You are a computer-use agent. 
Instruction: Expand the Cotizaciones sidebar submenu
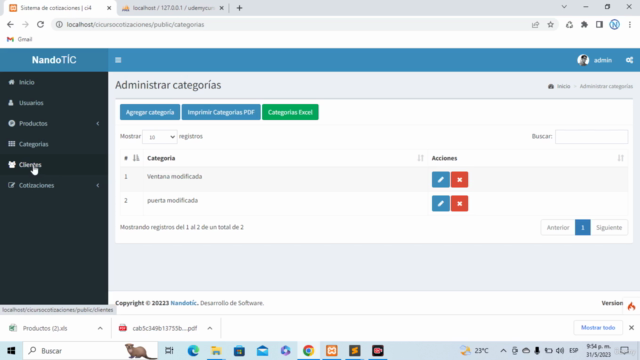coord(54,185)
